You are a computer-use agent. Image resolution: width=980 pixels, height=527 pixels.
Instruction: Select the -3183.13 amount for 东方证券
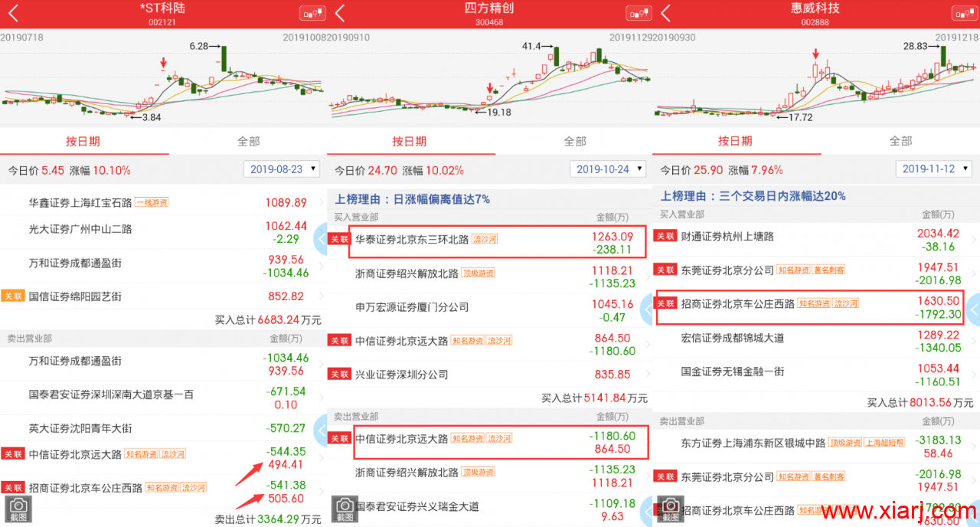coord(938,440)
